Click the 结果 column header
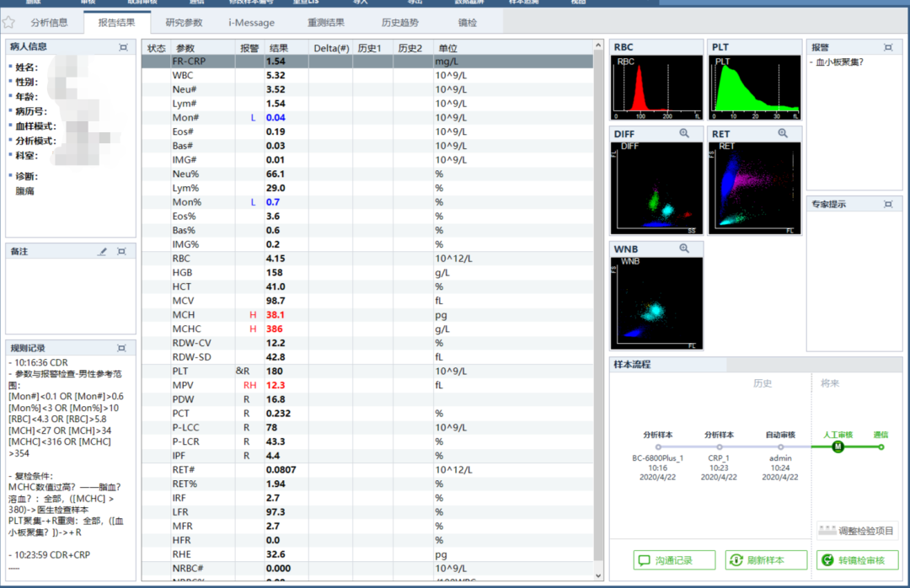The width and height of the screenshot is (910, 588). 286,48
